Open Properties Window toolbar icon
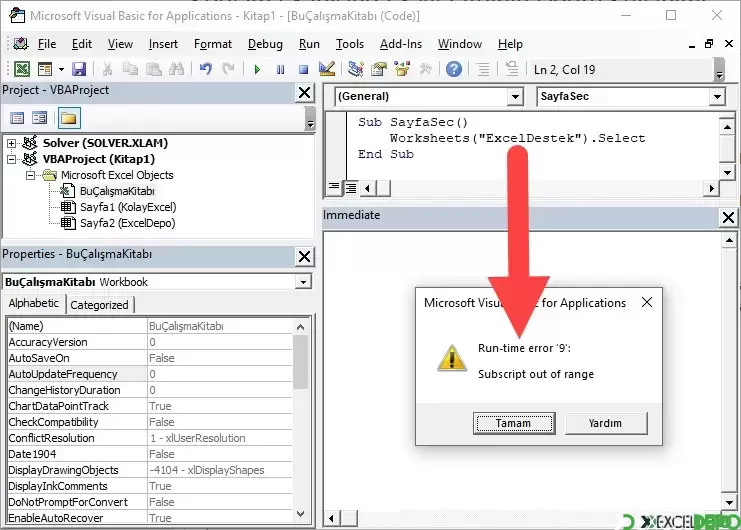Viewport: 741px width, 530px height. [x=379, y=69]
